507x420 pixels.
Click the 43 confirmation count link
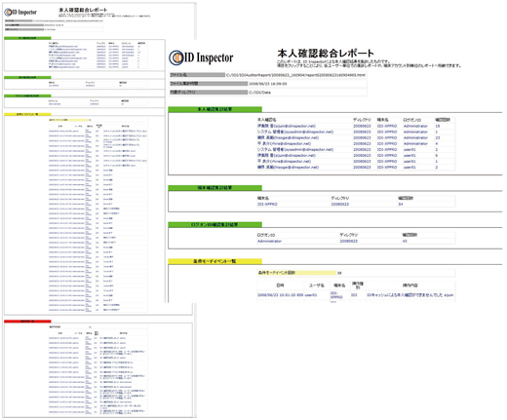pyautogui.click(x=405, y=242)
